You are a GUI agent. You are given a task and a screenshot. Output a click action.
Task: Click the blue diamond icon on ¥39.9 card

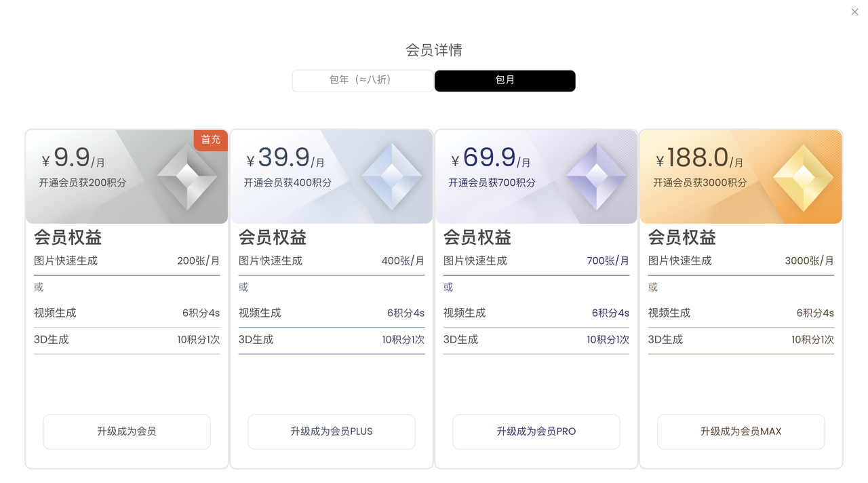click(392, 176)
